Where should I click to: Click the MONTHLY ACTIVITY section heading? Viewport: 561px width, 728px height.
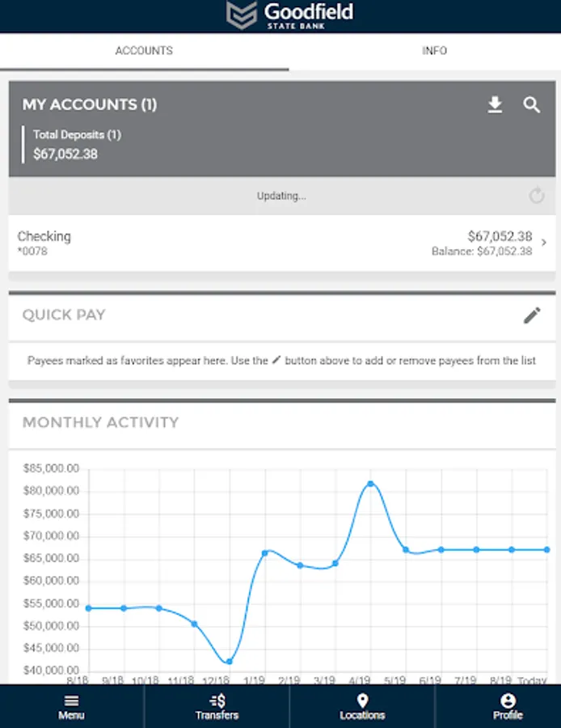click(x=100, y=422)
